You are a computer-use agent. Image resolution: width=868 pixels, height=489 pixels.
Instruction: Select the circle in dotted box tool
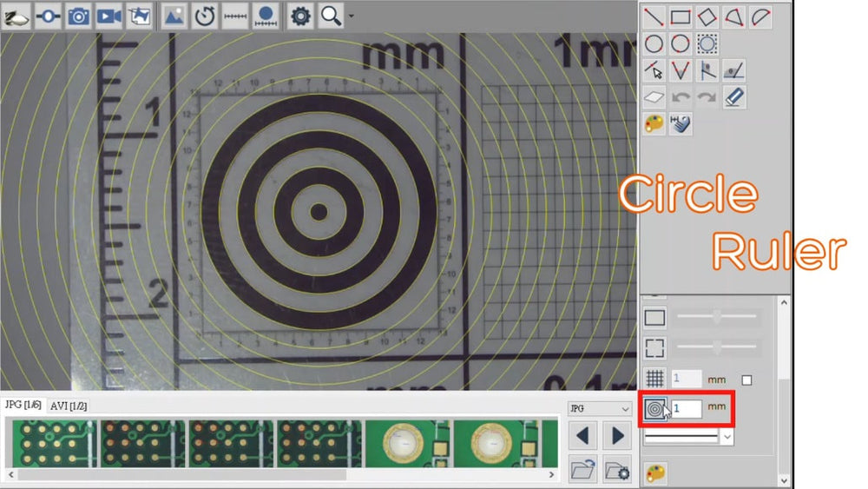[x=707, y=43]
